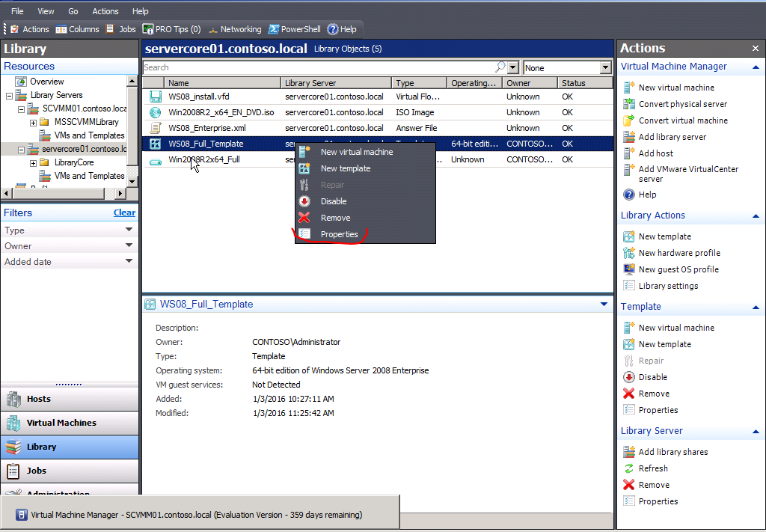Select Overview in Resources tree

(x=47, y=82)
